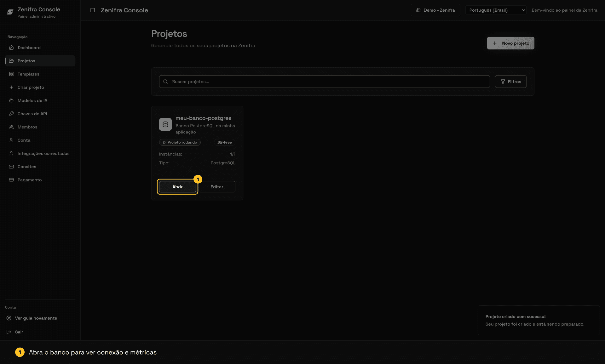Click the robot icon for Modelos de IA
The image size is (605, 364).
(x=11, y=100)
